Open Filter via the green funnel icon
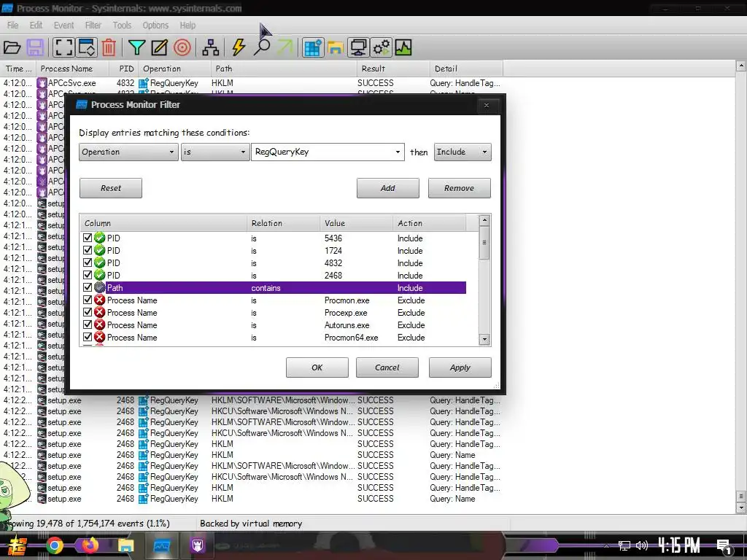The image size is (747, 560). point(136,47)
